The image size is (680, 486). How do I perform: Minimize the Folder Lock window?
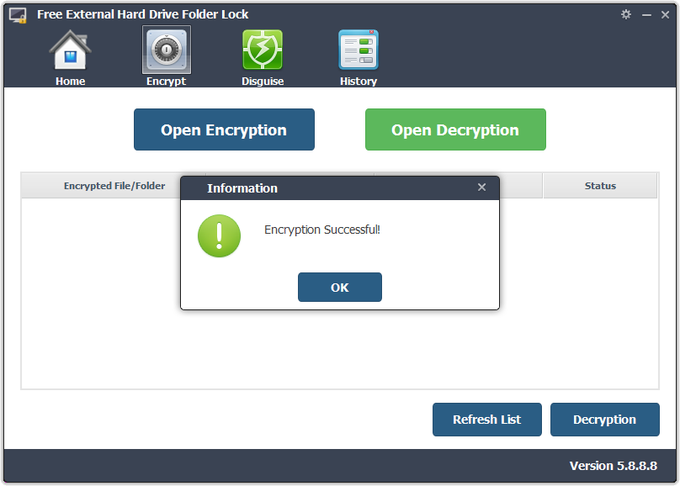tap(646, 14)
